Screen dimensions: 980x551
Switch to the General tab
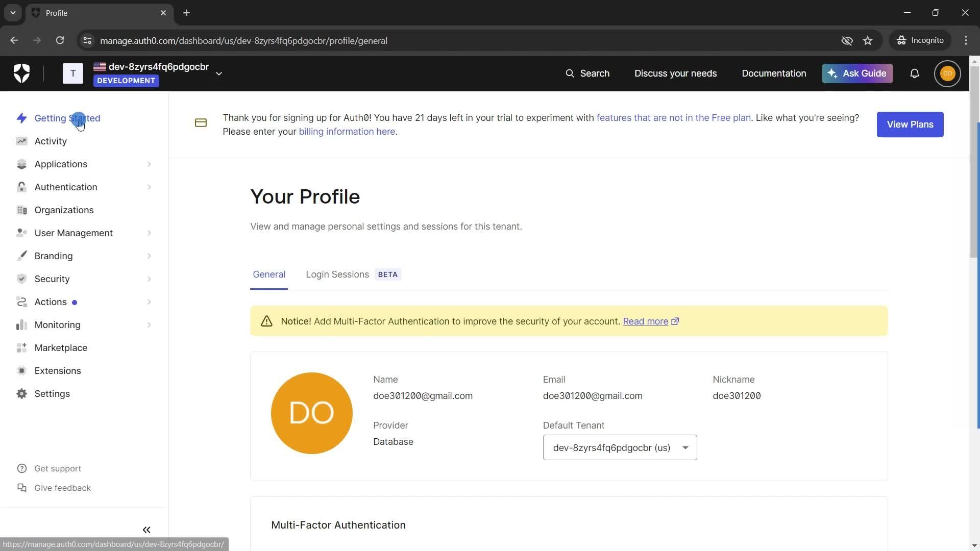[x=269, y=274]
